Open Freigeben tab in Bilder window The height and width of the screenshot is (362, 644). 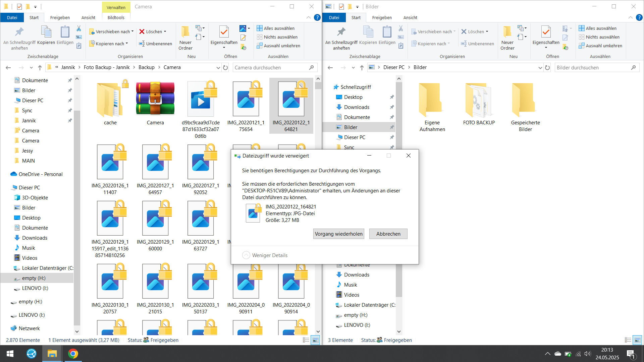[x=382, y=17]
